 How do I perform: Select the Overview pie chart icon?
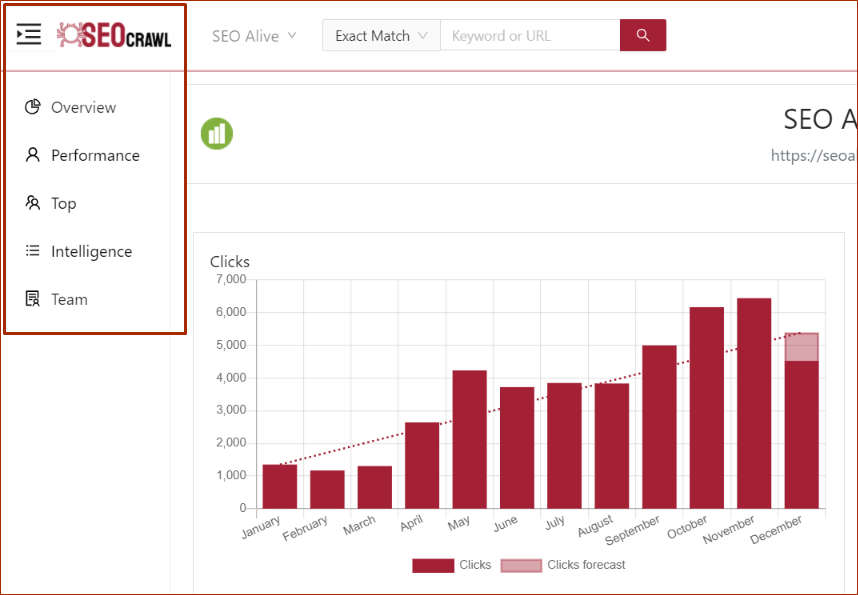point(30,106)
